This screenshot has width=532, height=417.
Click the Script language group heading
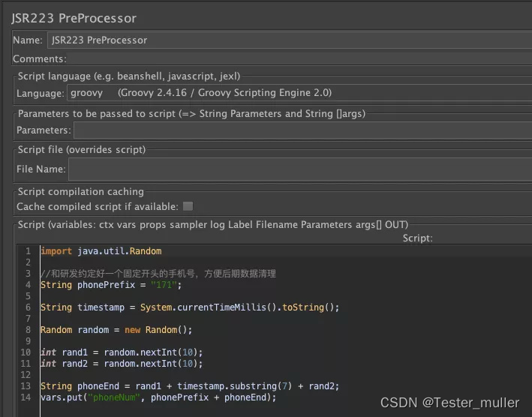tap(129, 76)
